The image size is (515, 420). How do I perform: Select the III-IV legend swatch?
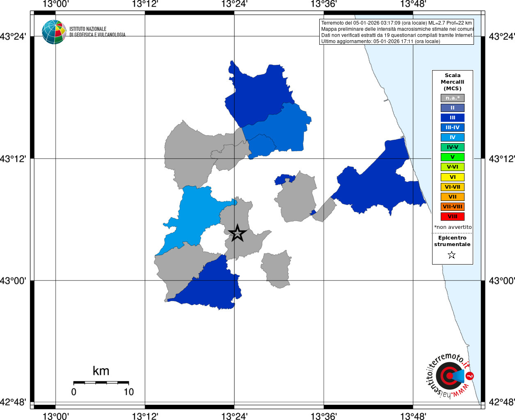(x=453, y=128)
